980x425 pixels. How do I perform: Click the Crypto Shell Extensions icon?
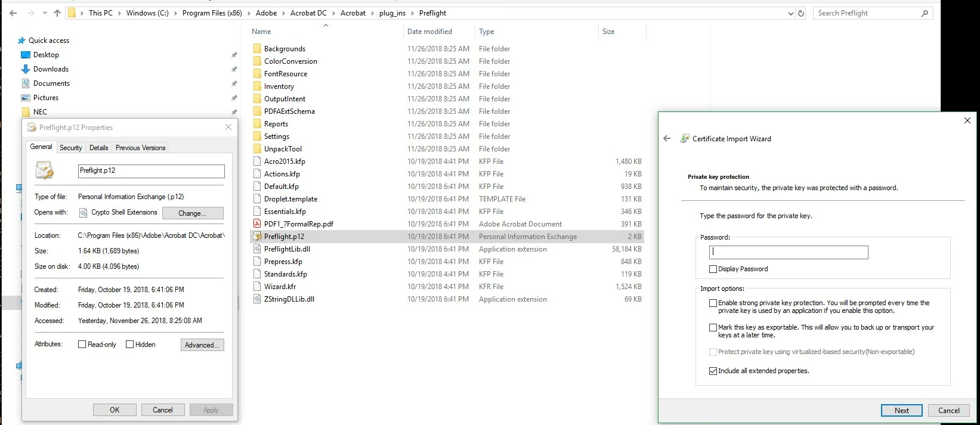pos(84,212)
